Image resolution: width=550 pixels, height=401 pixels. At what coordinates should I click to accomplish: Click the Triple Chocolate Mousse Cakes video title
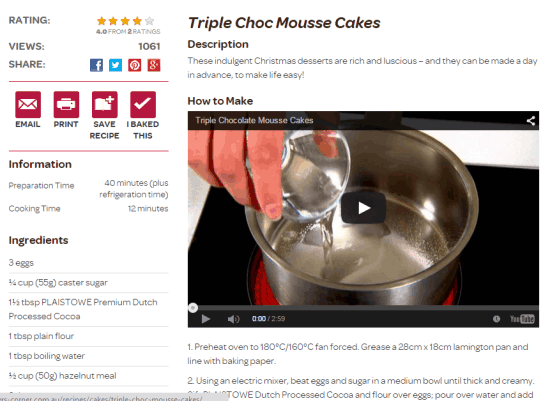pyautogui.click(x=254, y=120)
